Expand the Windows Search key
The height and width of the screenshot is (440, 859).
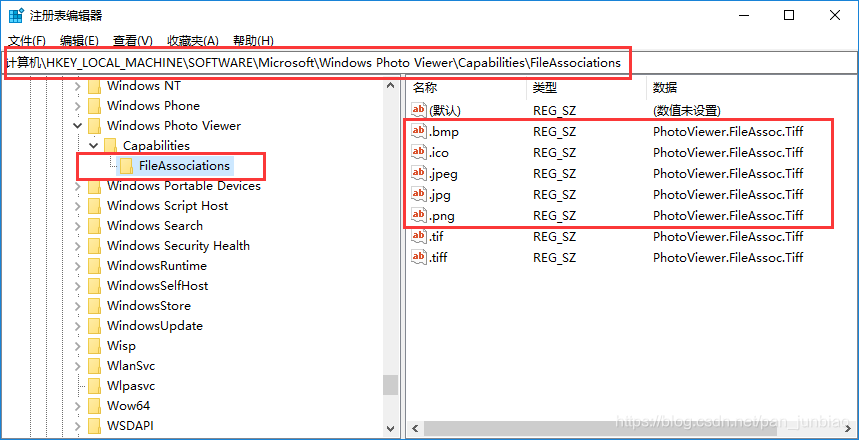pyautogui.click(x=78, y=226)
